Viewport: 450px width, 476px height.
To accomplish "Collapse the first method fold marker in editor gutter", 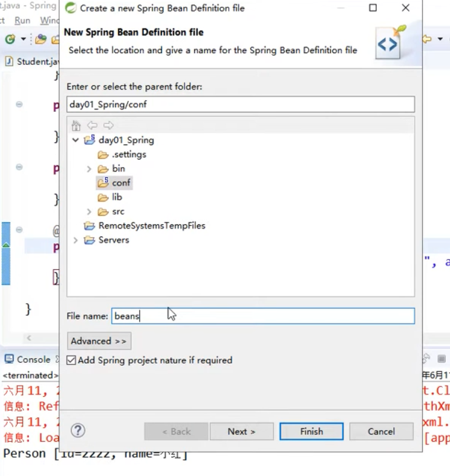I will click(19, 105).
